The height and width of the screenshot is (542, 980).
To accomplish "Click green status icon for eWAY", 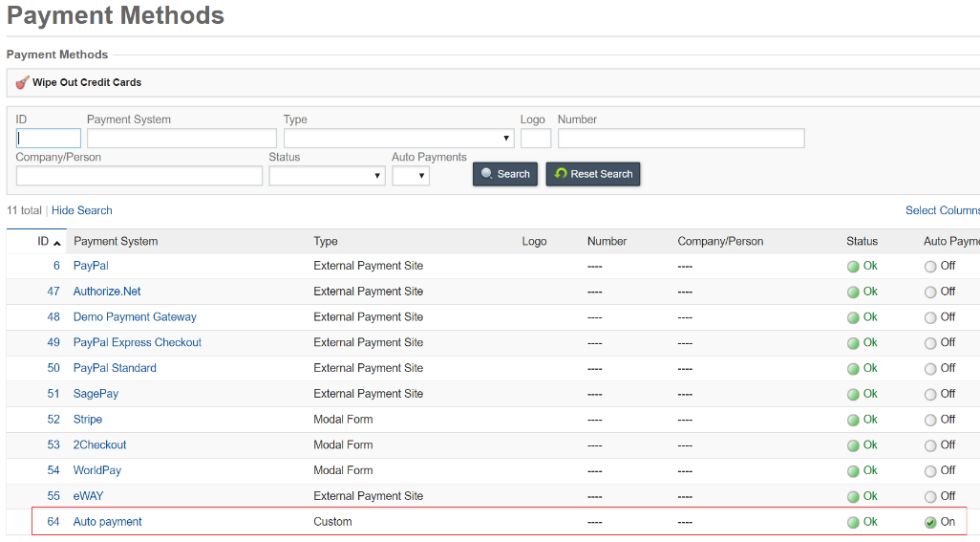I will tap(853, 498).
